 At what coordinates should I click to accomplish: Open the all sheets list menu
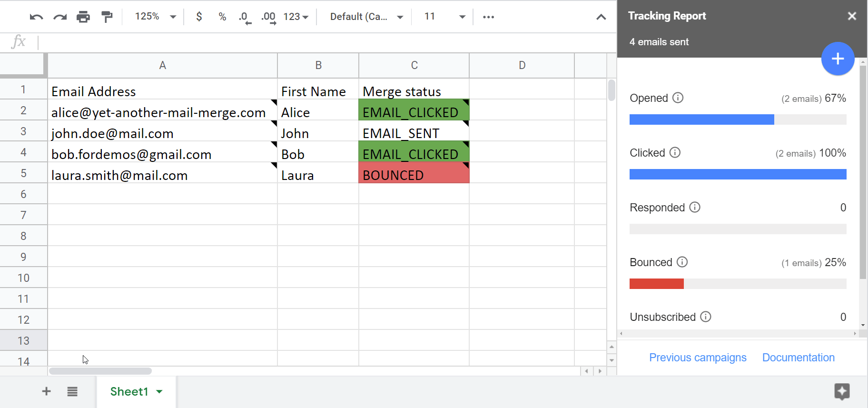(72, 391)
